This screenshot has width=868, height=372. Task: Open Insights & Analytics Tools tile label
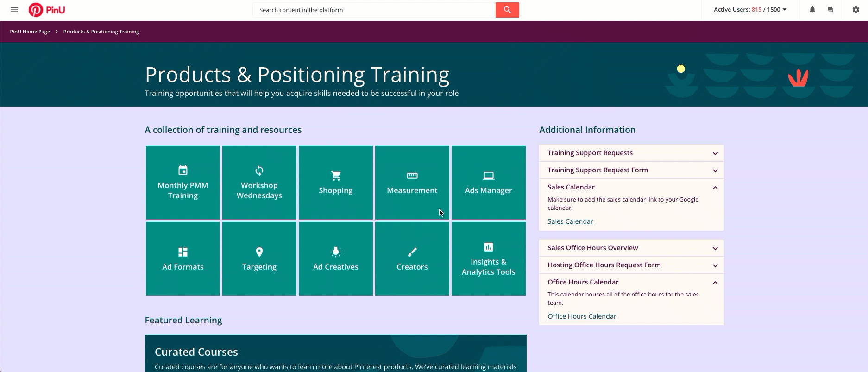click(x=489, y=267)
